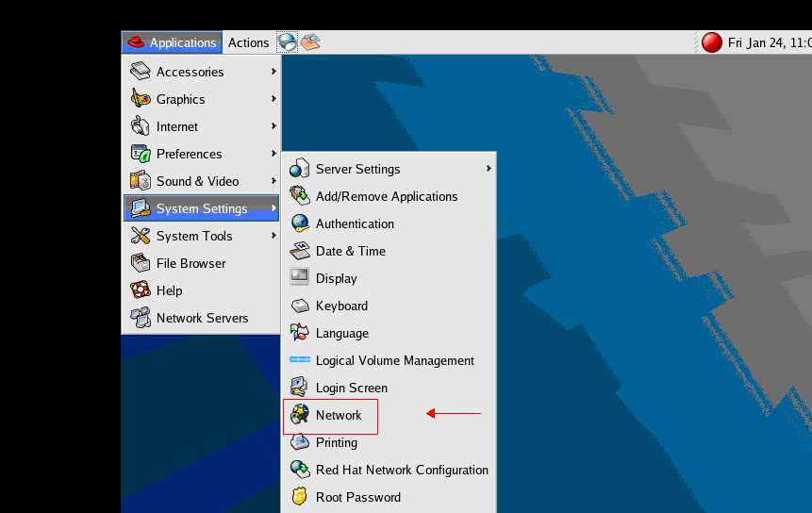Open Keyboard settings
The width and height of the screenshot is (812, 513).
point(389,306)
